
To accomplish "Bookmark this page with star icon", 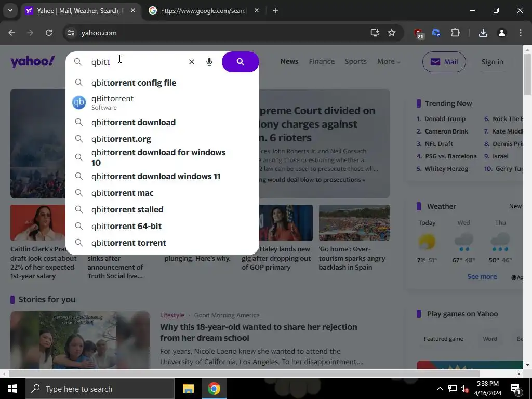I will pos(392,33).
